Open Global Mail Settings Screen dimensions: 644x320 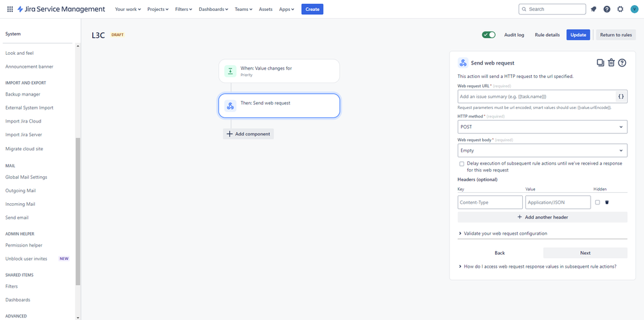pyautogui.click(x=26, y=177)
